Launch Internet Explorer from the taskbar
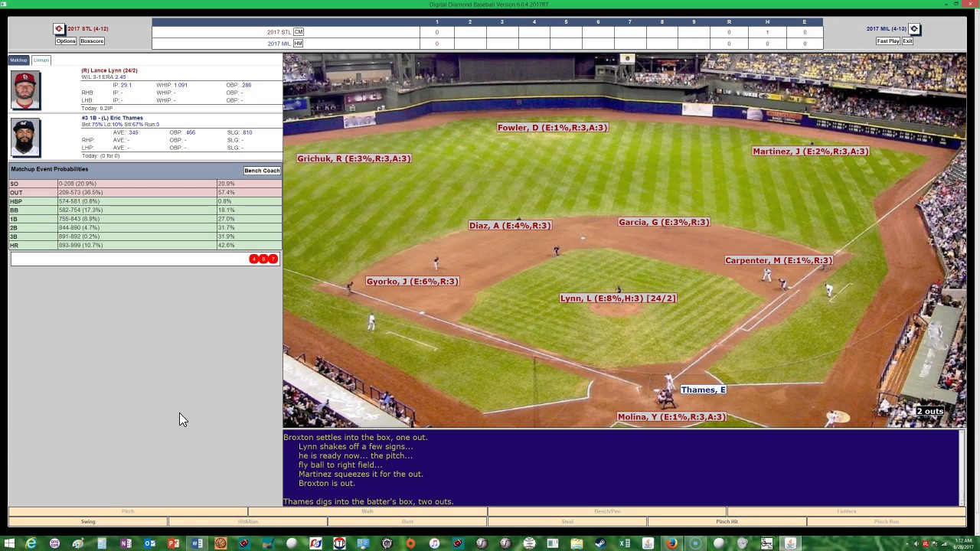The width and height of the screenshot is (980, 551). 31,543
